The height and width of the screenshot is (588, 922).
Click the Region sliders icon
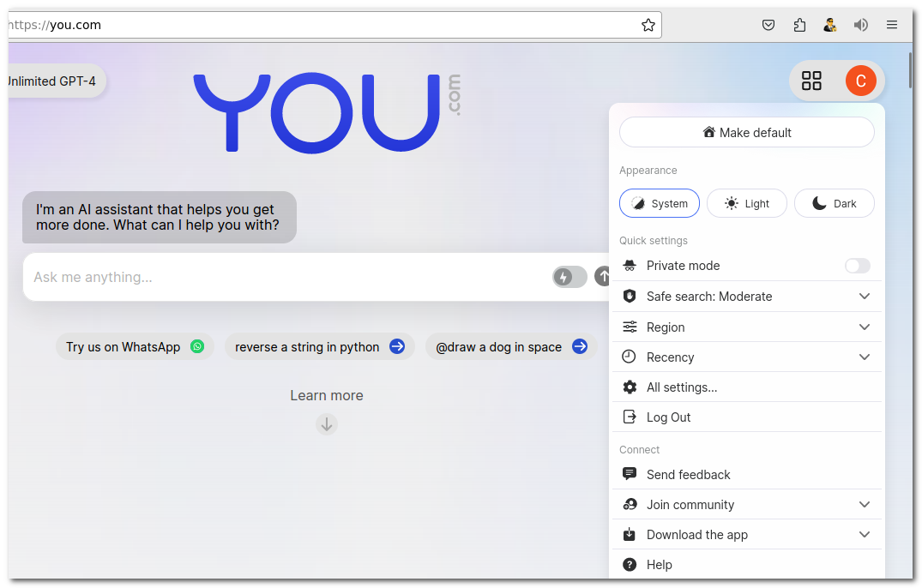click(630, 327)
